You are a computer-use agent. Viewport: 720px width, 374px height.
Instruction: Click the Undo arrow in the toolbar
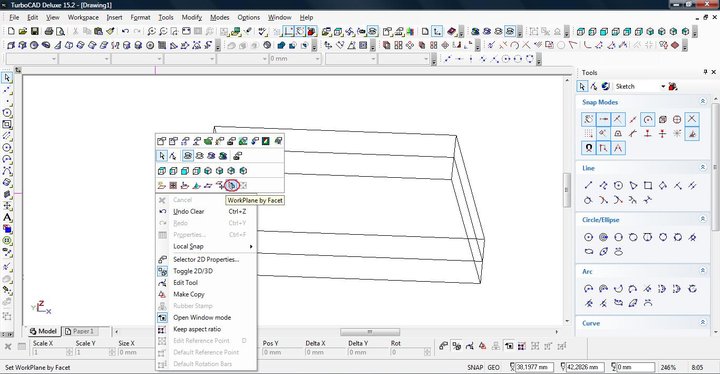(x=125, y=32)
